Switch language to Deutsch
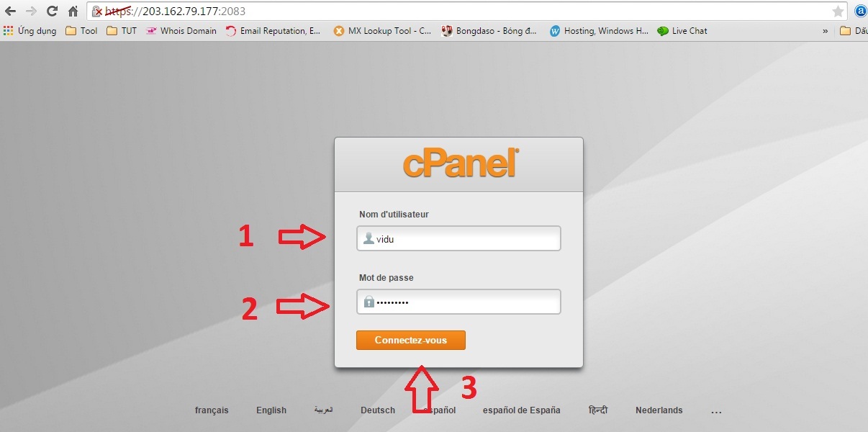This screenshot has height=432, width=868. click(x=378, y=410)
